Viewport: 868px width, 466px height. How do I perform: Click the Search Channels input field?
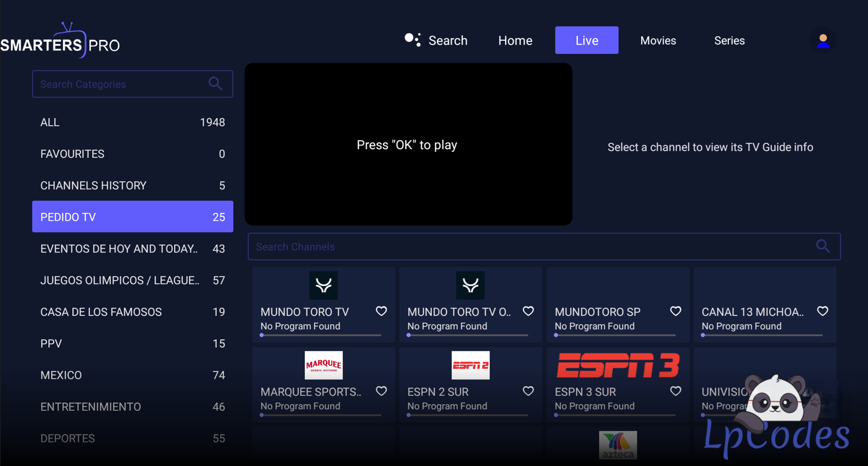pos(531,247)
